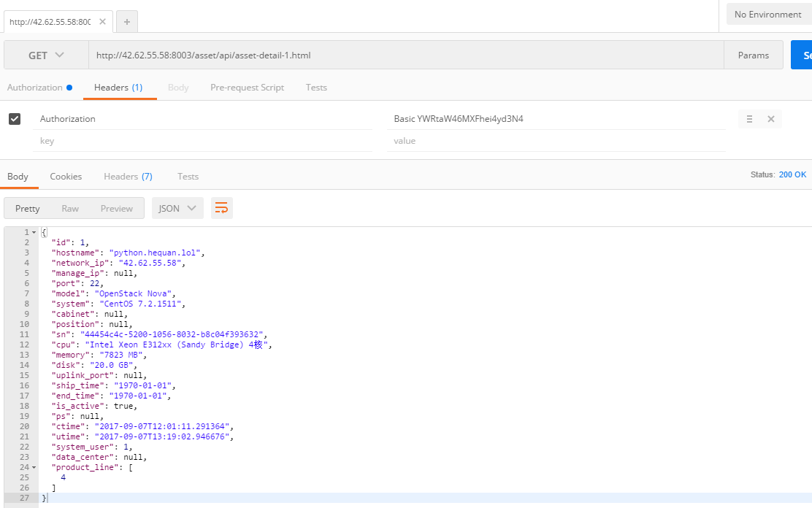Viewport: 812px width, 508px height.
Task: Toggle response line wrap icon
Action: coord(222,208)
